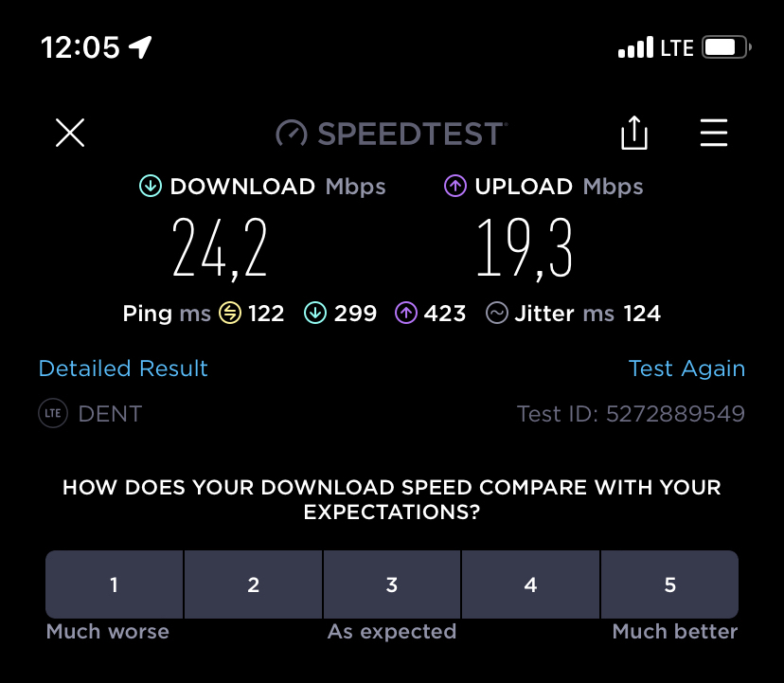
Task: Tap the download latency icon near 299
Action: click(x=315, y=314)
